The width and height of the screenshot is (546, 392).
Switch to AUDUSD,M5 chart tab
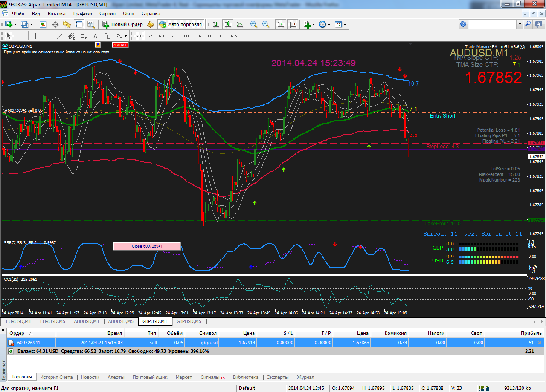pyautogui.click(x=121, y=321)
